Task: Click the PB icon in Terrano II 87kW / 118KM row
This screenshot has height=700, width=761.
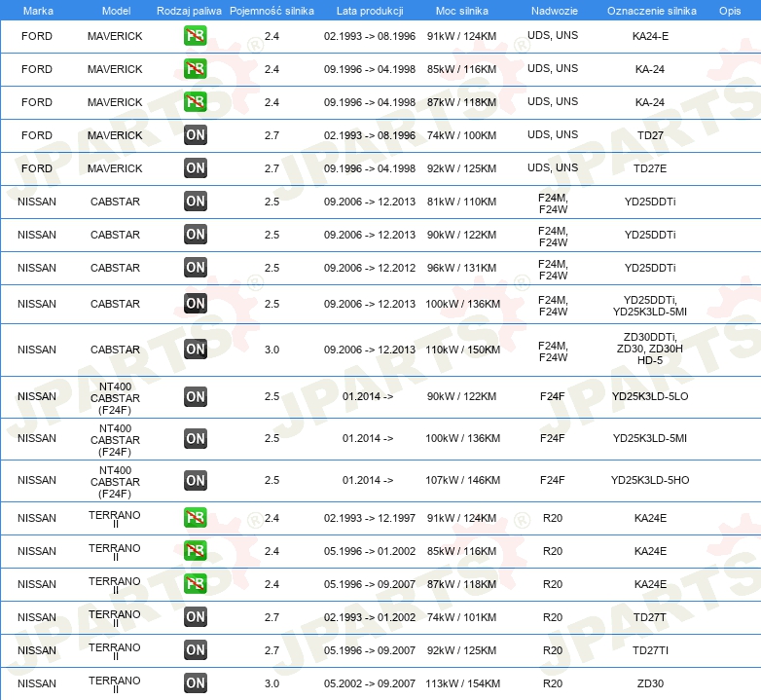Action: 195,583
